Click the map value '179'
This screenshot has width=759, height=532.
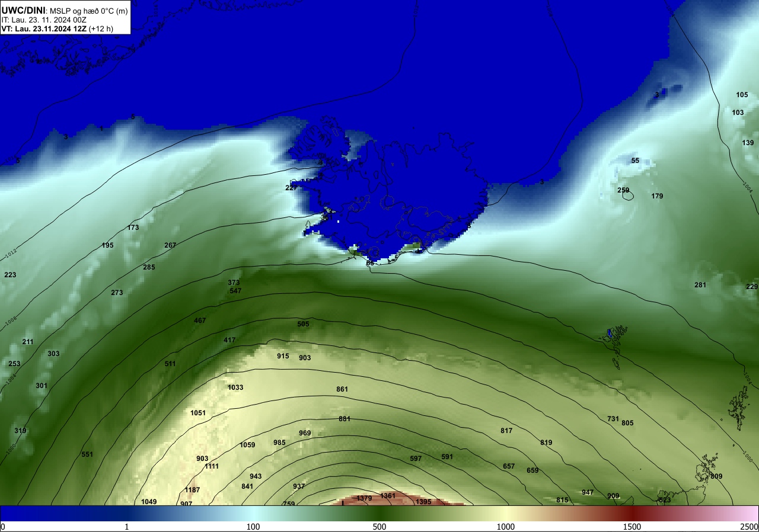point(657,196)
